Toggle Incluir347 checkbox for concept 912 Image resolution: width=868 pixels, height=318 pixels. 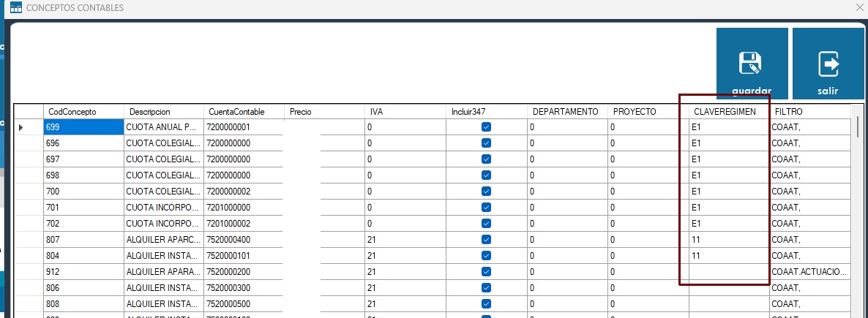pyautogui.click(x=486, y=272)
